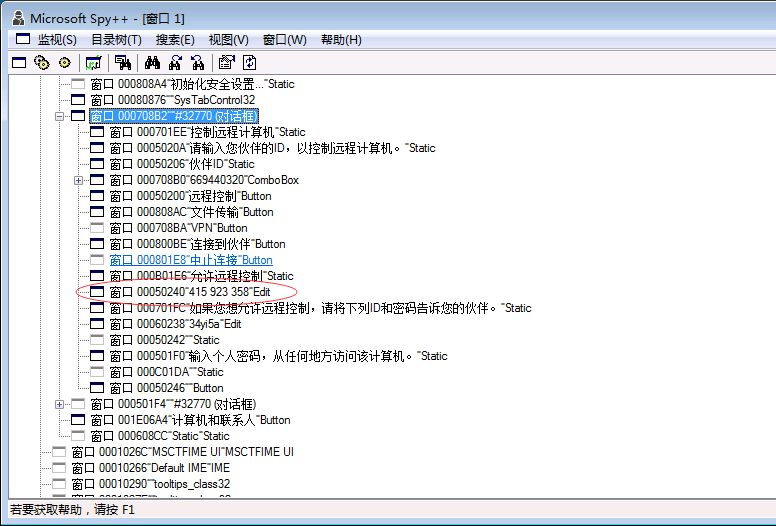The width and height of the screenshot is (776, 526).
Task: Select the 000708B0 669440320 ComboBox row
Action: point(204,180)
